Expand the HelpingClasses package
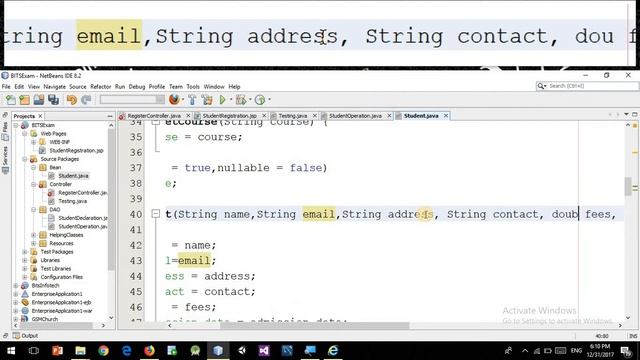 coord(33,235)
